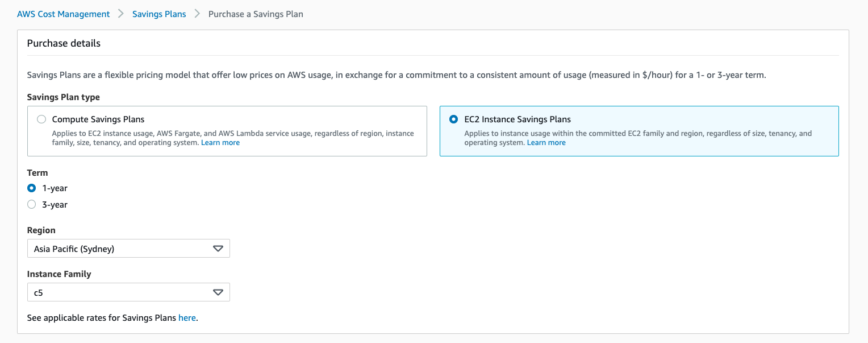Viewport: 868px width, 343px height.
Task: Click the breadcrumb chevron after AWS Cost Management
Action: (121, 14)
